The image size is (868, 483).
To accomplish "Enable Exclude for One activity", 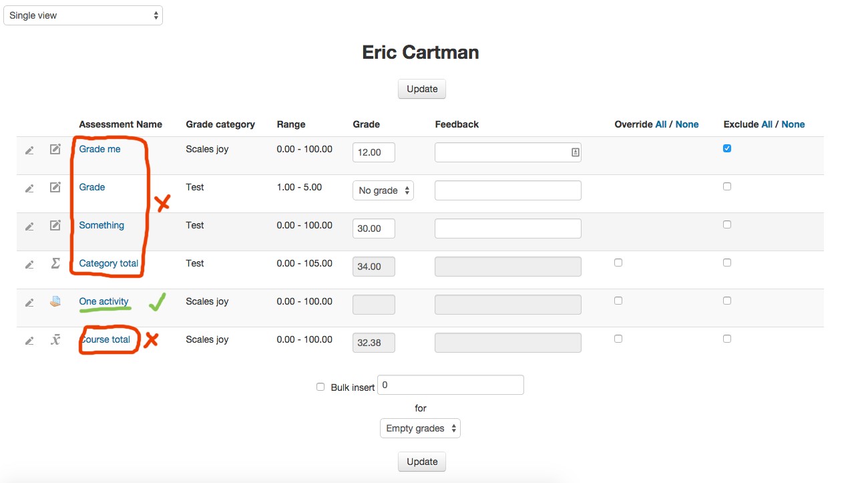I will tap(727, 301).
